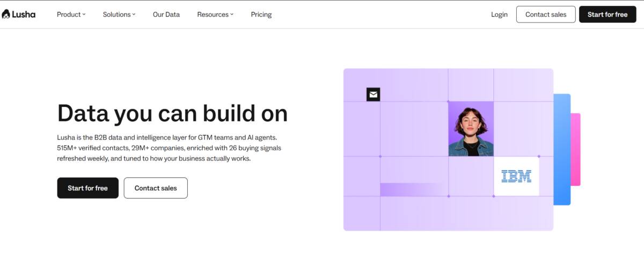
Task: Open the Lusha logo home link
Action: click(x=19, y=14)
